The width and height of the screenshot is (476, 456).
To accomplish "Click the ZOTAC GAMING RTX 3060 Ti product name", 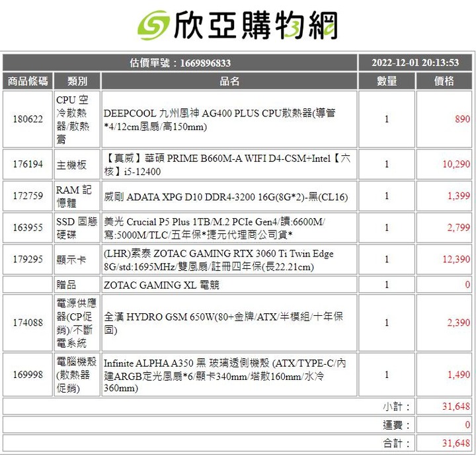I will [219, 260].
